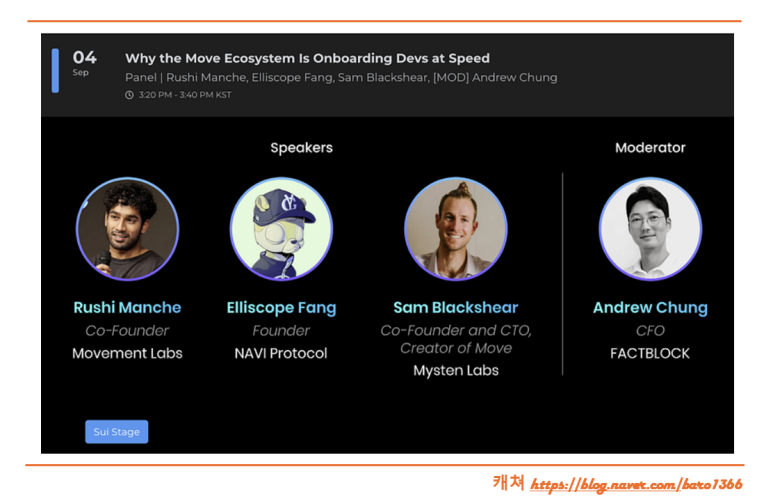Click the session title about Move Ecosystem
Viewport: 773px width, 501px height.
[x=308, y=58]
